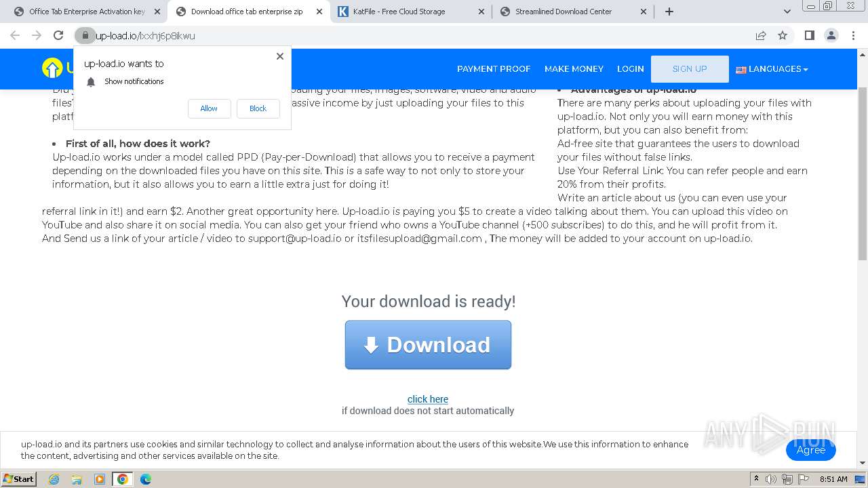This screenshot has height=488, width=868.
Task: Select the Download office tab enterprise zip tab
Action: pos(247,12)
